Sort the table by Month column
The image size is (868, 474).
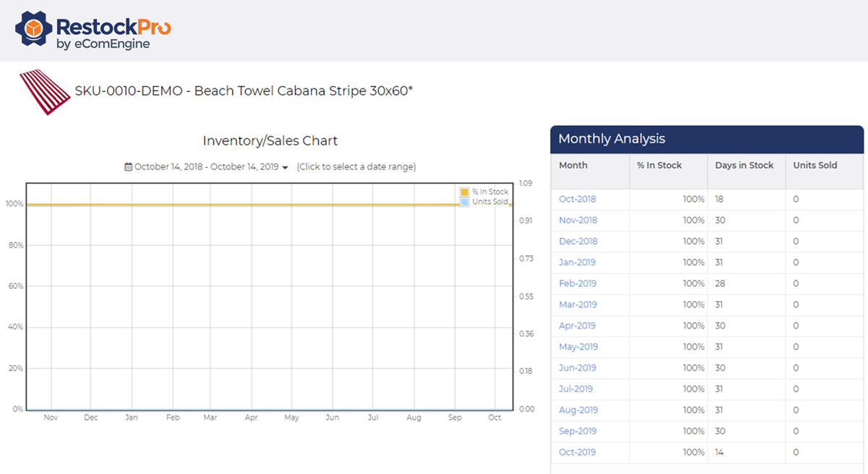573,165
